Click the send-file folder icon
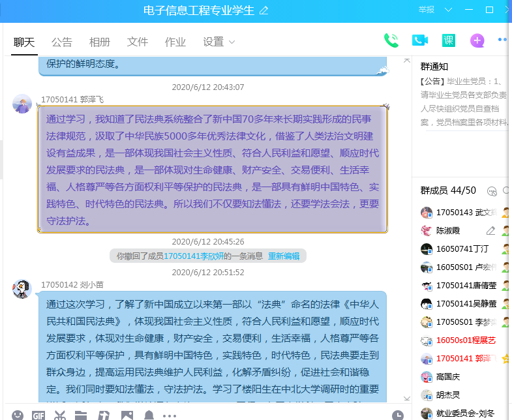The image size is (512, 420). 81,415
